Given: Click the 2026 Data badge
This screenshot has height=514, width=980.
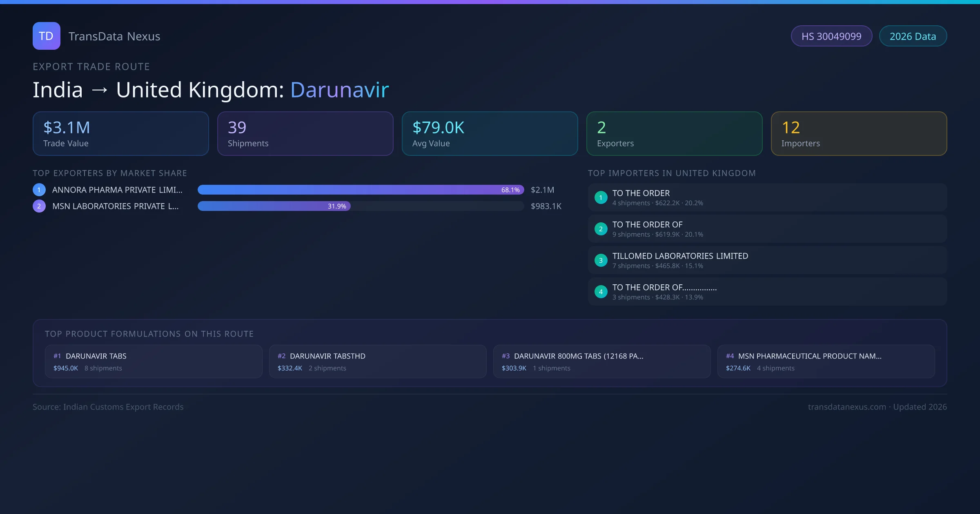Looking at the screenshot, I should (x=913, y=36).
